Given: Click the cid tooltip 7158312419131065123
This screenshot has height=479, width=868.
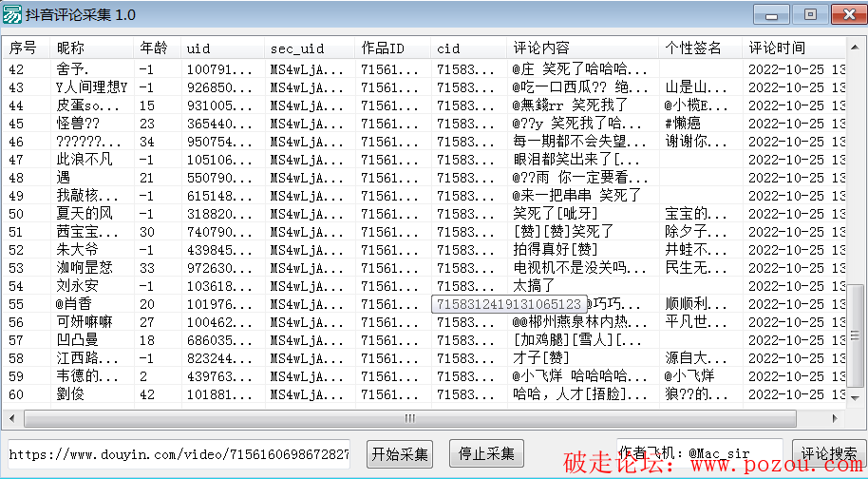Looking at the screenshot, I should coord(509,304).
